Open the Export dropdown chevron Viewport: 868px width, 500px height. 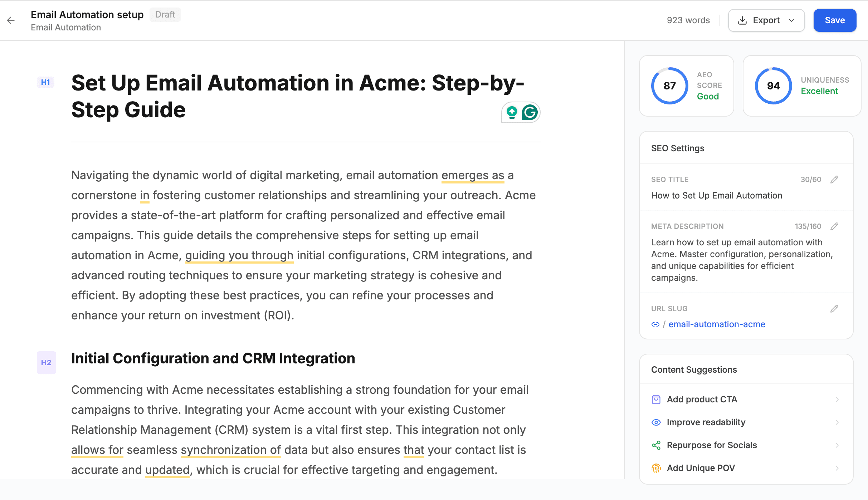[x=791, y=20]
